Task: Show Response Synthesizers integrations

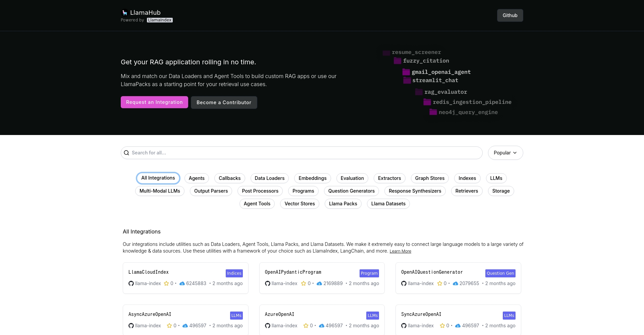Action: click(415, 191)
